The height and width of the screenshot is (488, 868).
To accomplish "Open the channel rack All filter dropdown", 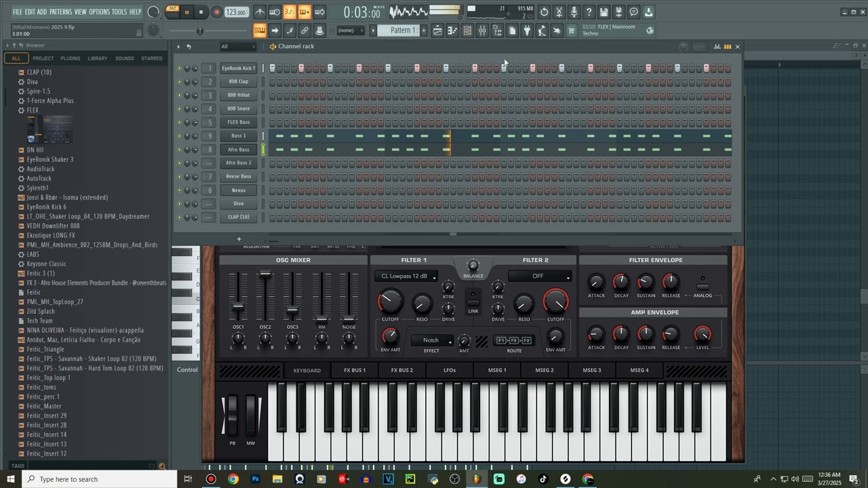I will (237, 47).
